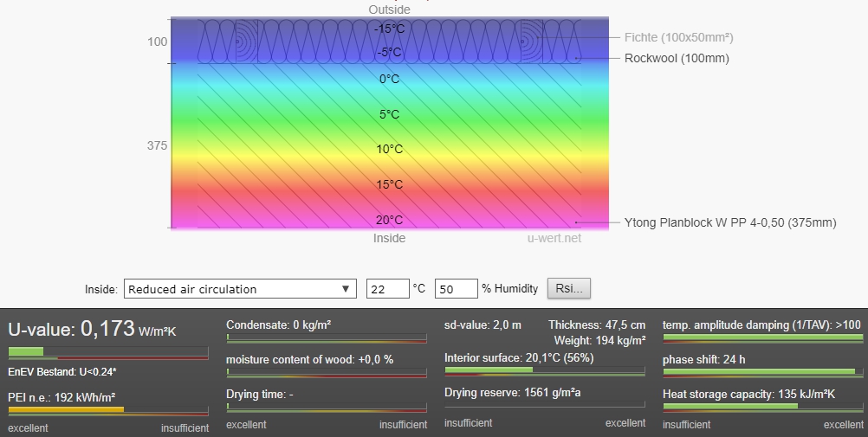Click the -5°C temperature marker
Screen dimensions: 868x437
[389, 53]
